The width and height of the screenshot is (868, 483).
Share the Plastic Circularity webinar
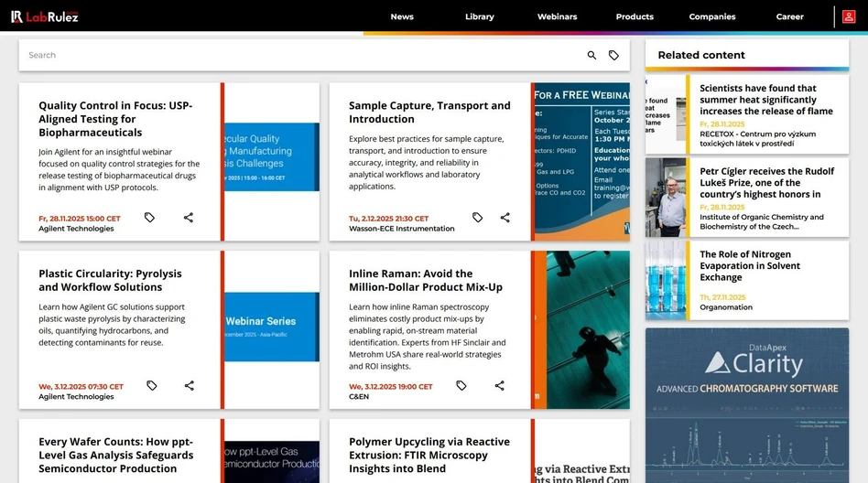(x=190, y=386)
